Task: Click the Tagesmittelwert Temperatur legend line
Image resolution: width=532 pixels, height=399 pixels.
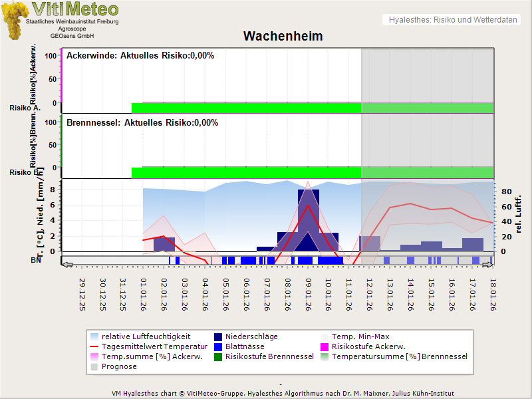Action: [x=94, y=346]
